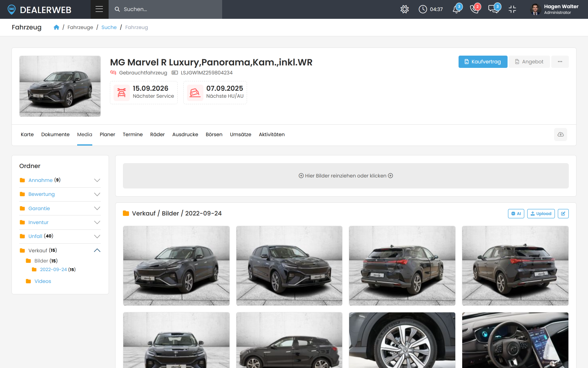
Task: Click the cloud download icon in tab bar
Action: [561, 135]
